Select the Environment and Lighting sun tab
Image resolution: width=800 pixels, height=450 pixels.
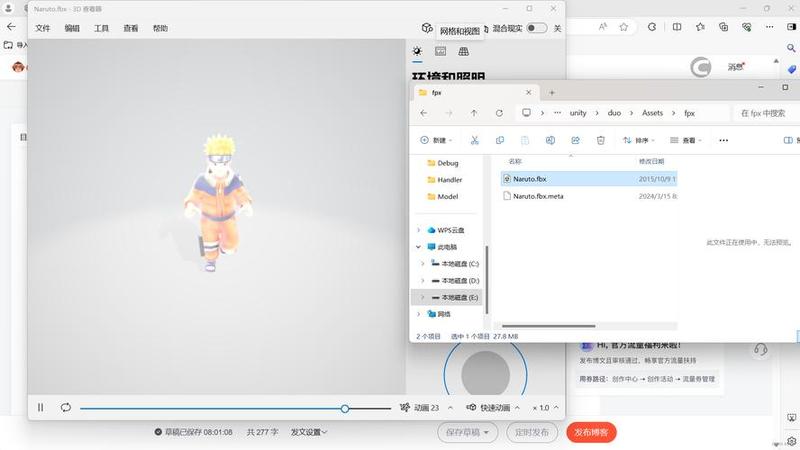417,51
